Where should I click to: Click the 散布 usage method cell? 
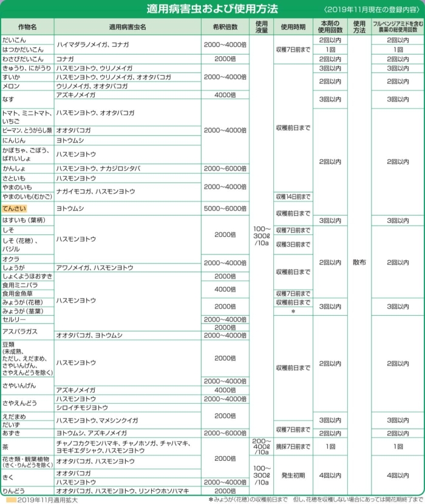[x=359, y=262]
